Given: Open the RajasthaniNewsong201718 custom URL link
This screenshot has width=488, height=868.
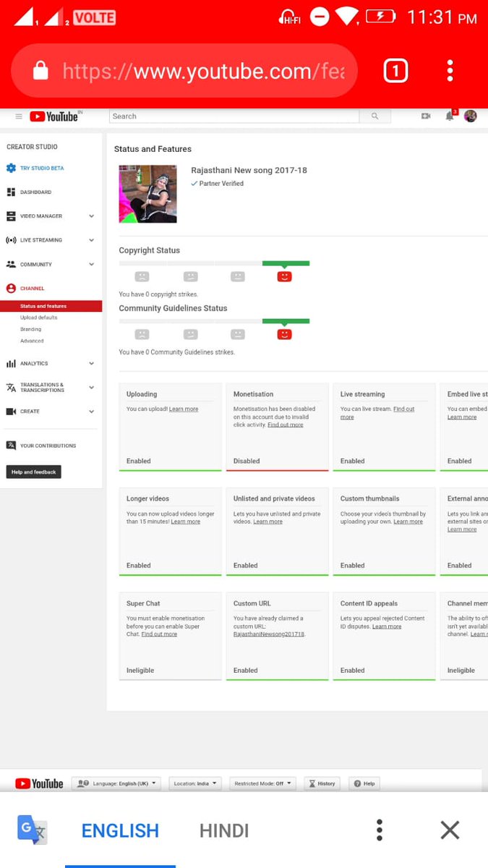Looking at the screenshot, I should [x=269, y=634].
